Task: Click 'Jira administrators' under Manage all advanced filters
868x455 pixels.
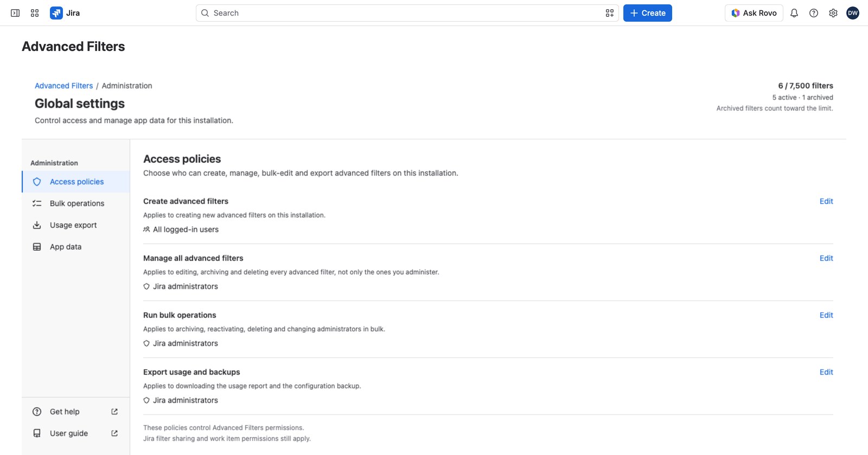Action: click(x=186, y=286)
